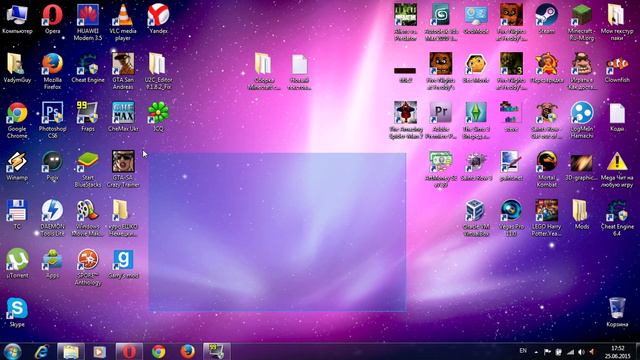Open HUAWEI Modem 3.5 shortcut

(x=88, y=22)
